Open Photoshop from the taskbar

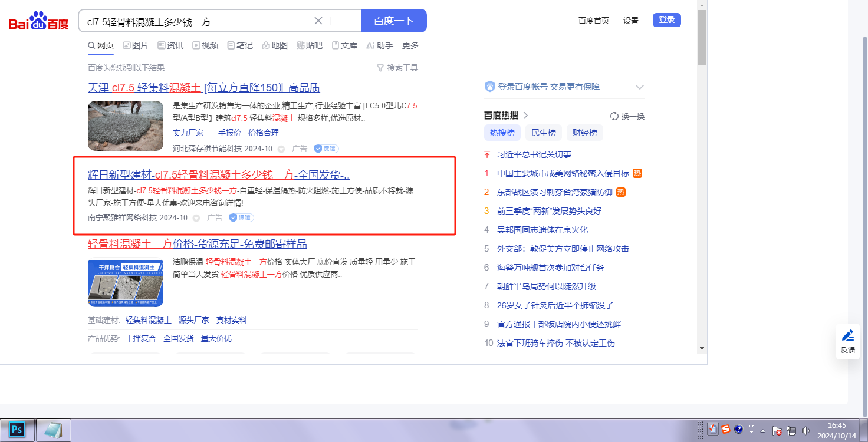(x=17, y=430)
